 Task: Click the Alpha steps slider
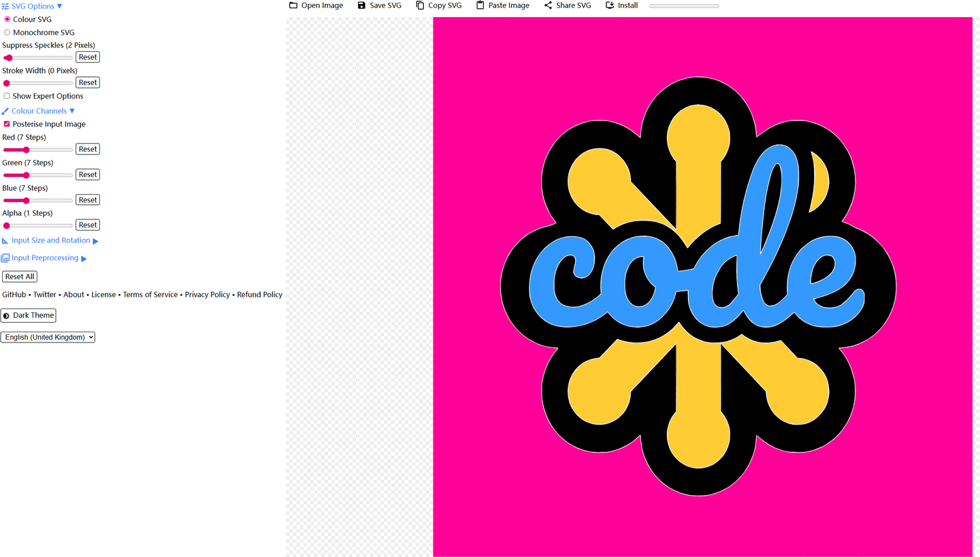[x=37, y=225]
